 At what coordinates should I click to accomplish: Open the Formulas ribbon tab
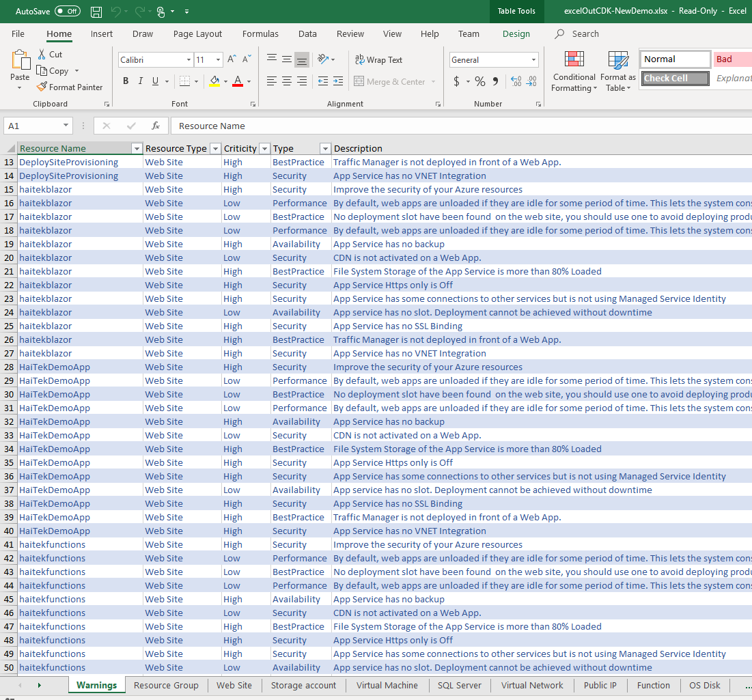260,34
